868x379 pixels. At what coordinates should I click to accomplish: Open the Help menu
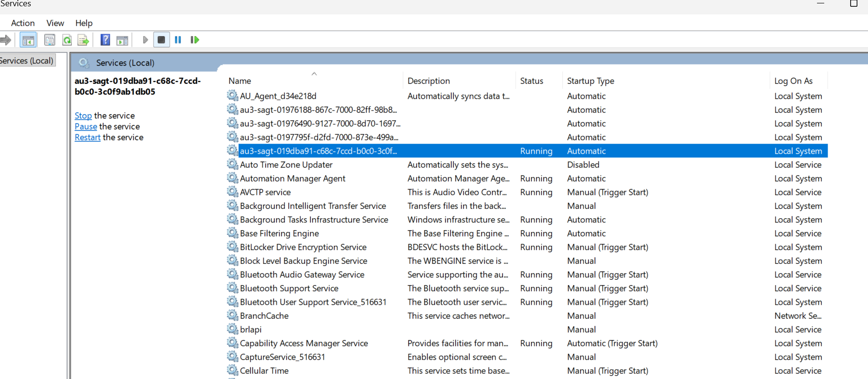84,23
